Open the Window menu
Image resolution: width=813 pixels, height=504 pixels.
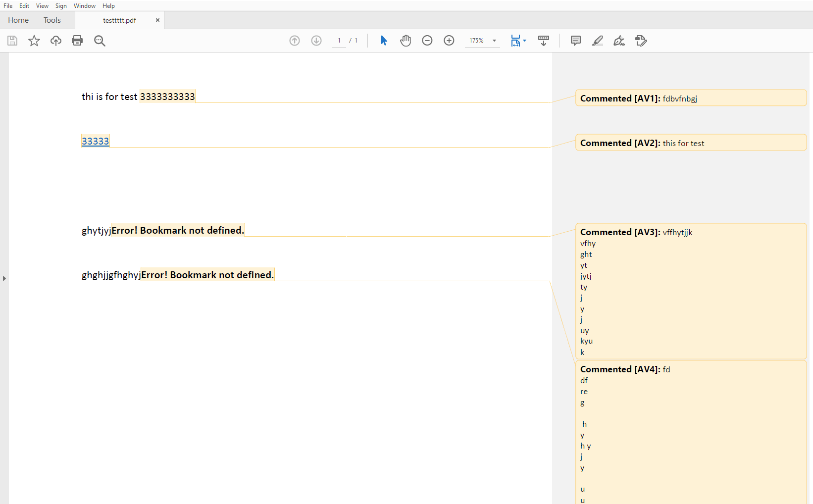85,6
